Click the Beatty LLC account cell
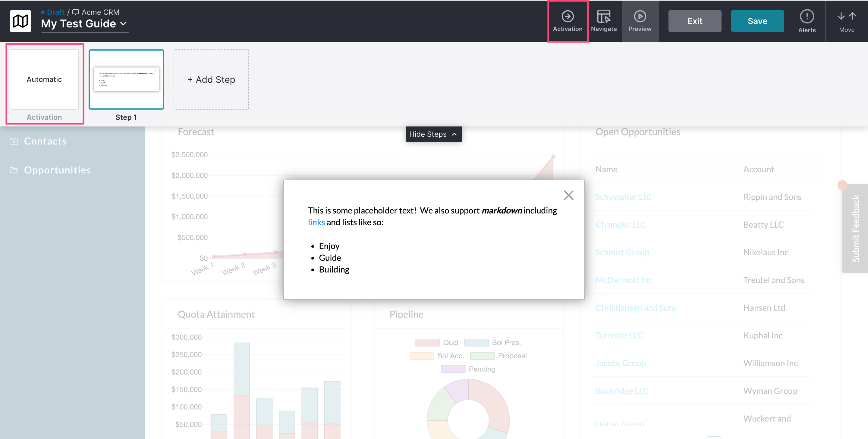 tap(763, 225)
